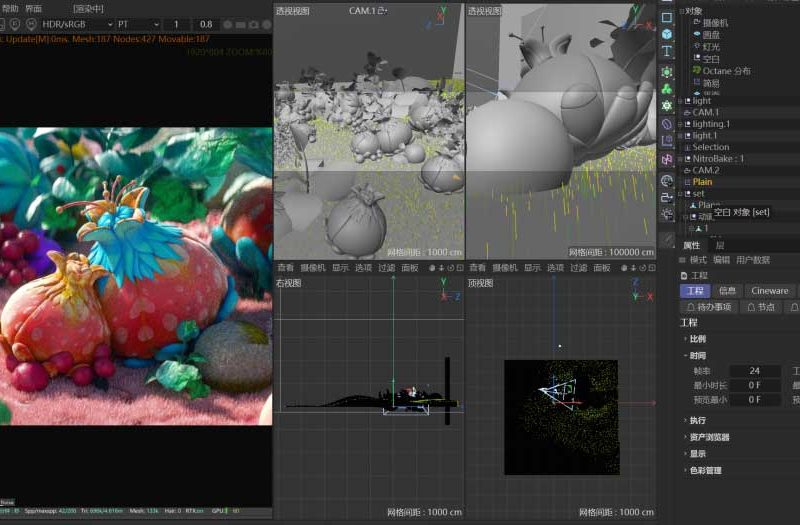This screenshot has height=525, width=800.
Task: Select the text spline tool icon
Action: click(666, 51)
